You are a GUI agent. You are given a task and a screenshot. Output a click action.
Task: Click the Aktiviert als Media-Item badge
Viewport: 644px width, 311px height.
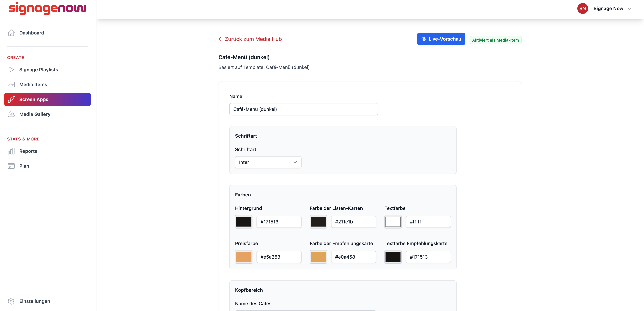click(x=495, y=40)
